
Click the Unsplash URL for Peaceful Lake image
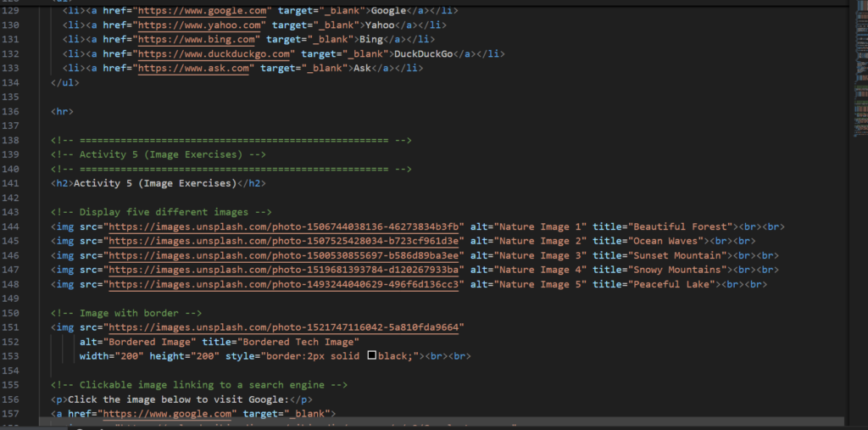click(286, 285)
